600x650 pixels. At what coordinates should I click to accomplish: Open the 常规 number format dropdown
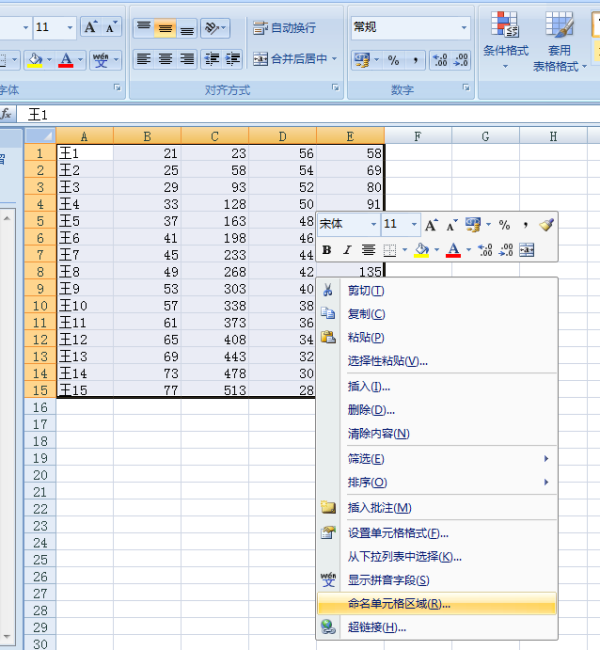point(463,28)
